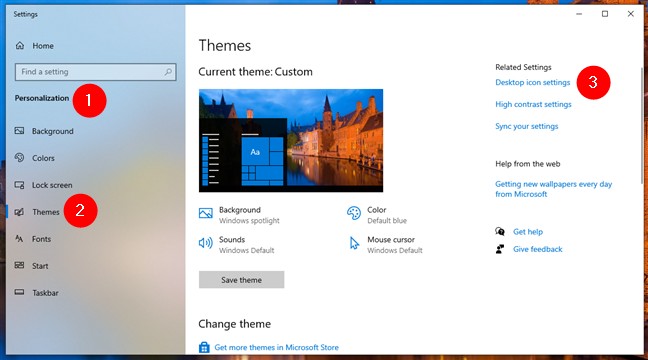648x360 pixels.
Task: Click the Give feedback link
Action: pos(538,249)
